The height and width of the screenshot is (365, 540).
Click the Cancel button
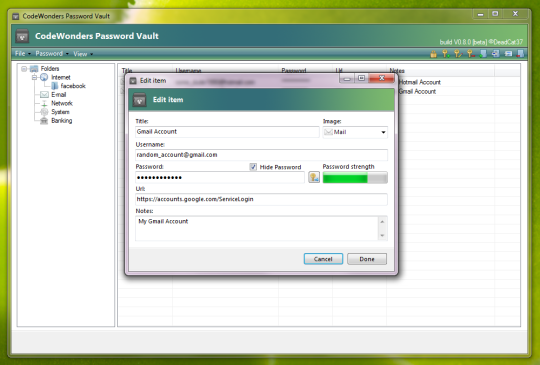click(323, 259)
